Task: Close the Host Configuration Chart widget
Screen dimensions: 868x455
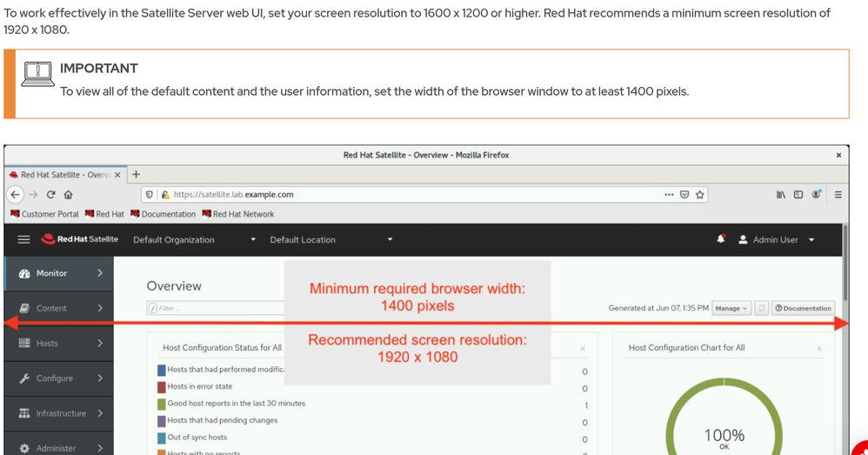Action: (818, 348)
